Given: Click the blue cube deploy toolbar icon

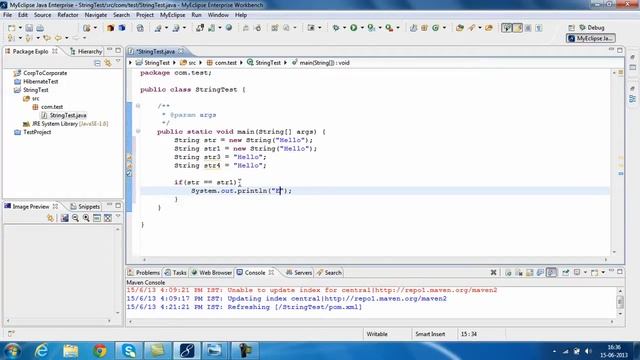Looking at the screenshot, I should (x=122, y=28).
